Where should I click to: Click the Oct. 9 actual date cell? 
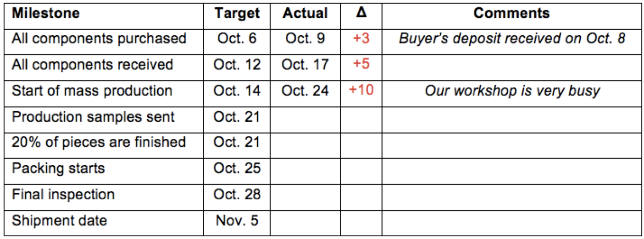[305, 38]
